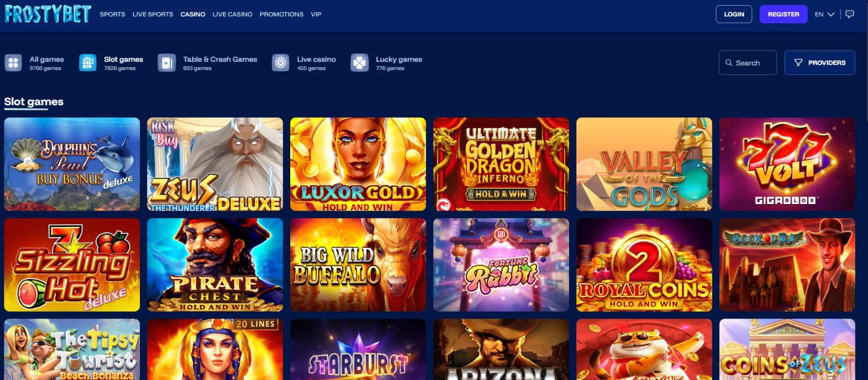This screenshot has width=868, height=380.
Task: Open Live Casino from top menu
Action: coord(232,15)
